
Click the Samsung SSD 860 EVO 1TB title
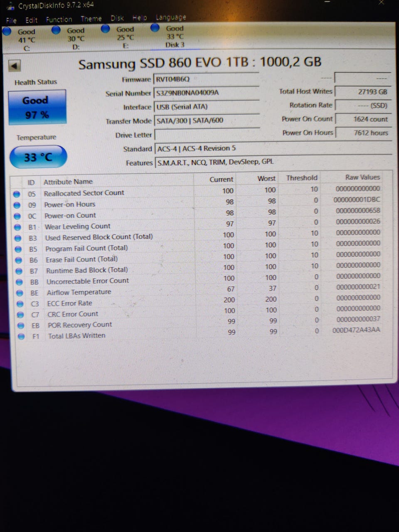pyautogui.click(x=200, y=63)
